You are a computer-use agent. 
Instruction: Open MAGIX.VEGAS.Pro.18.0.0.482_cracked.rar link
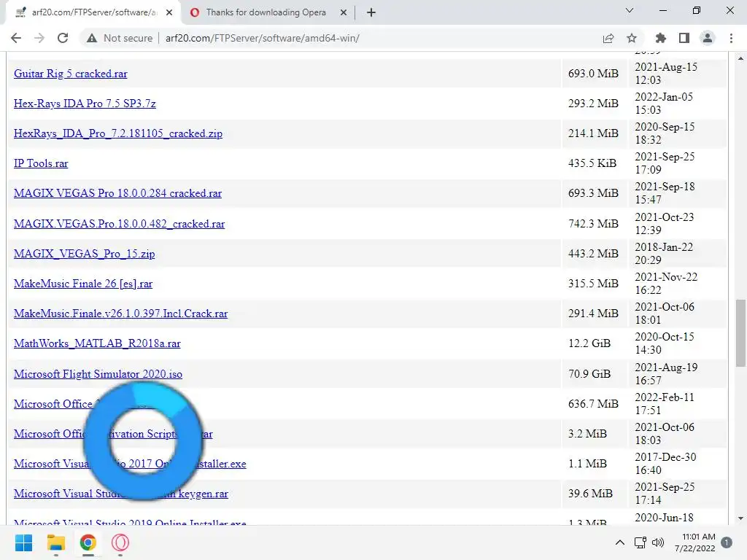click(119, 224)
